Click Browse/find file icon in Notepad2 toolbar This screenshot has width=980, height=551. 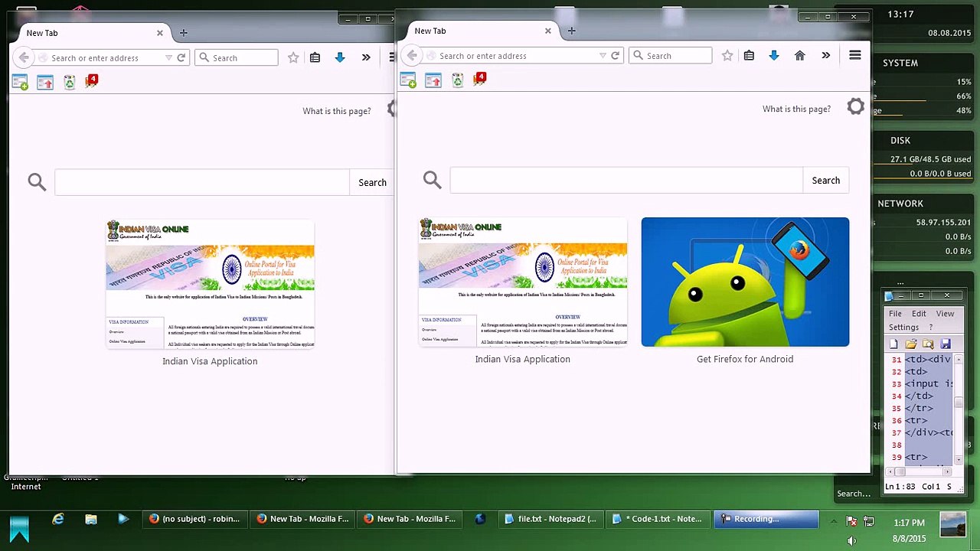tap(928, 344)
